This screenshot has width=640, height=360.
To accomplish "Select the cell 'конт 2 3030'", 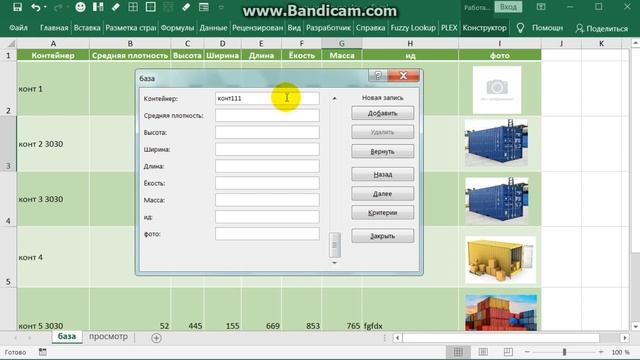I will [53, 144].
